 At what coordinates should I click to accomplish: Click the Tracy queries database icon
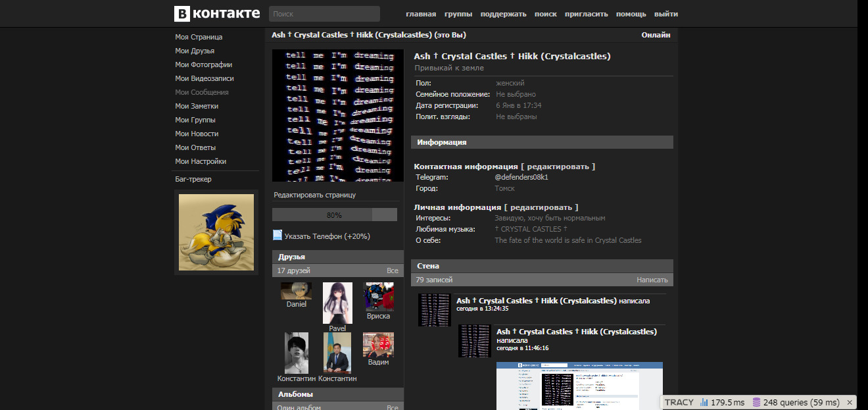tap(757, 402)
